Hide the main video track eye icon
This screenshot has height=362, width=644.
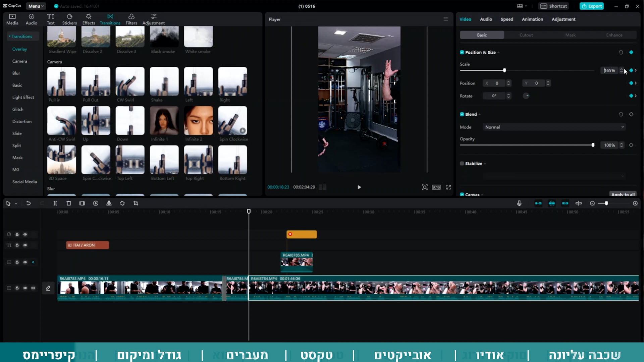pos(25,288)
